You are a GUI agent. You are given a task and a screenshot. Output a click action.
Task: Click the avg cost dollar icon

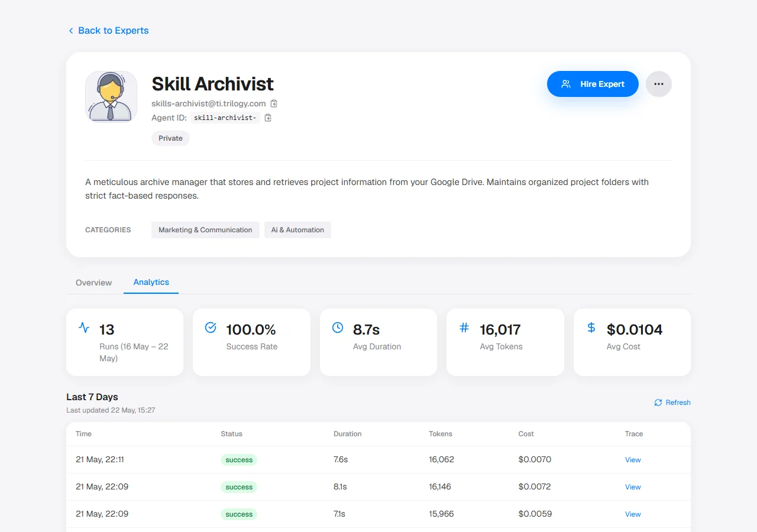pyautogui.click(x=591, y=327)
